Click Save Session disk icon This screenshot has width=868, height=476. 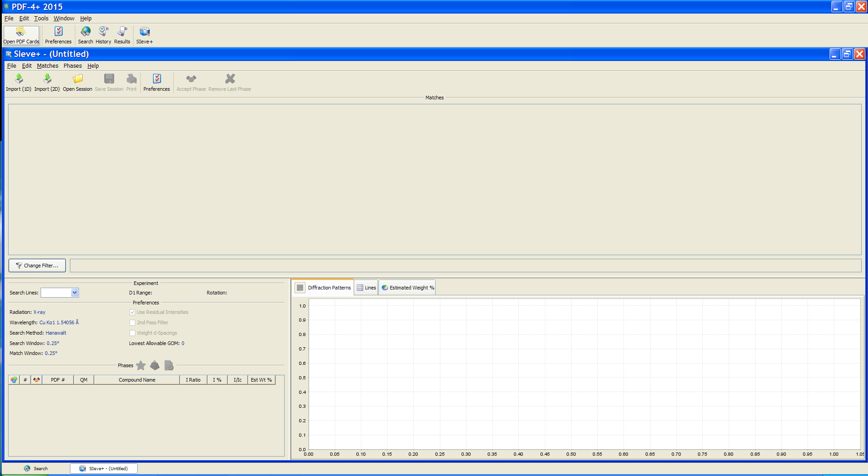tap(109, 83)
